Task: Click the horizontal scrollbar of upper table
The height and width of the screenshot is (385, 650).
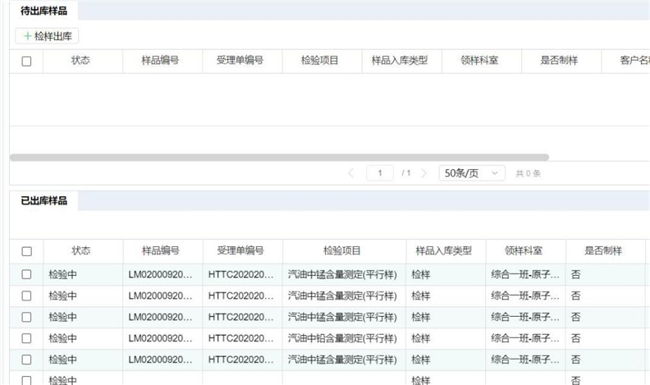Action: coord(279,157)
